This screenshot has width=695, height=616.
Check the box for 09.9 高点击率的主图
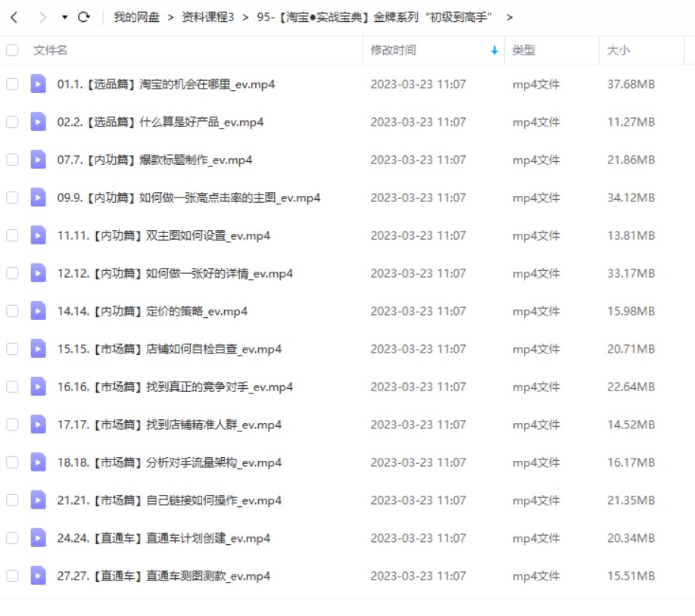coord(12,198)
